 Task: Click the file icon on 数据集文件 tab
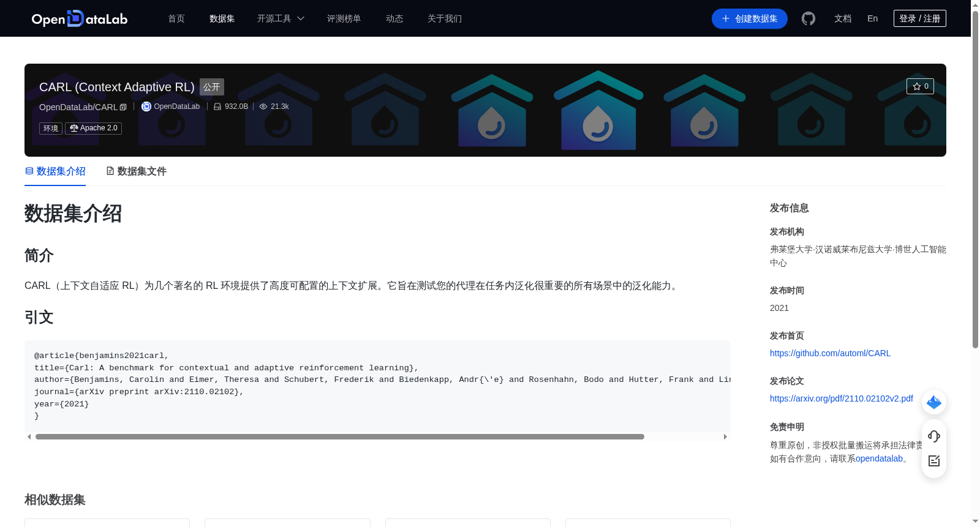110,171
